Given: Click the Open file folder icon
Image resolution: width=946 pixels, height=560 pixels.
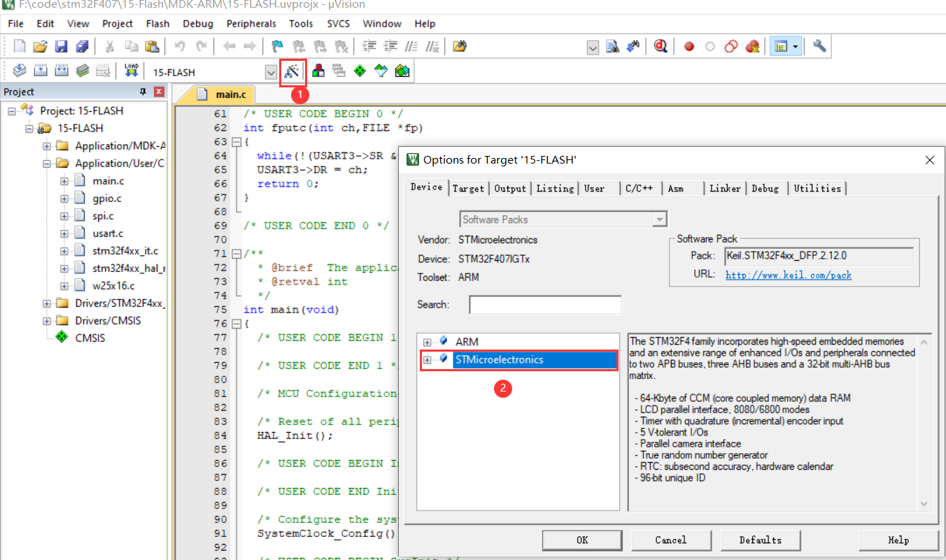Looking at the screenshot, I should click(41, 46).
